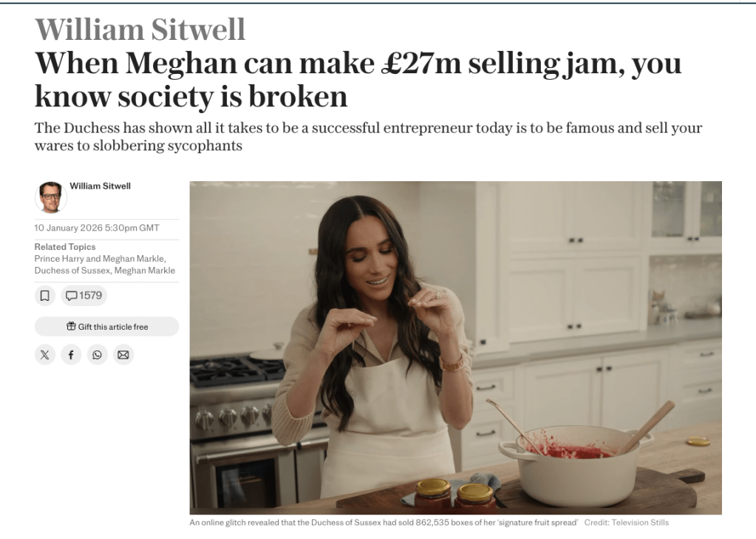Click the Gift this article free button
Viewport: 756px width, 539px height.
pyautogui.click(x=106, y=327)
